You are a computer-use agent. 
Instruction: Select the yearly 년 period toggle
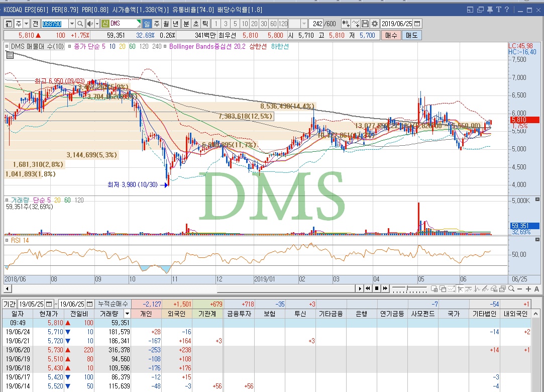click(x=175, y=24)
